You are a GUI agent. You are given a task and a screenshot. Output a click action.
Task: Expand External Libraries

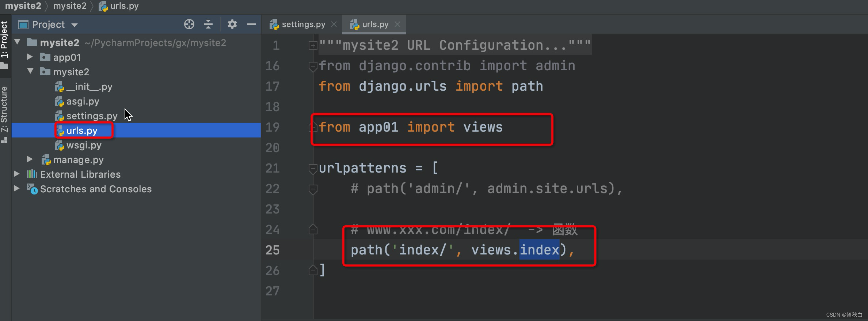pyautogui.click(x=16, y=174)
